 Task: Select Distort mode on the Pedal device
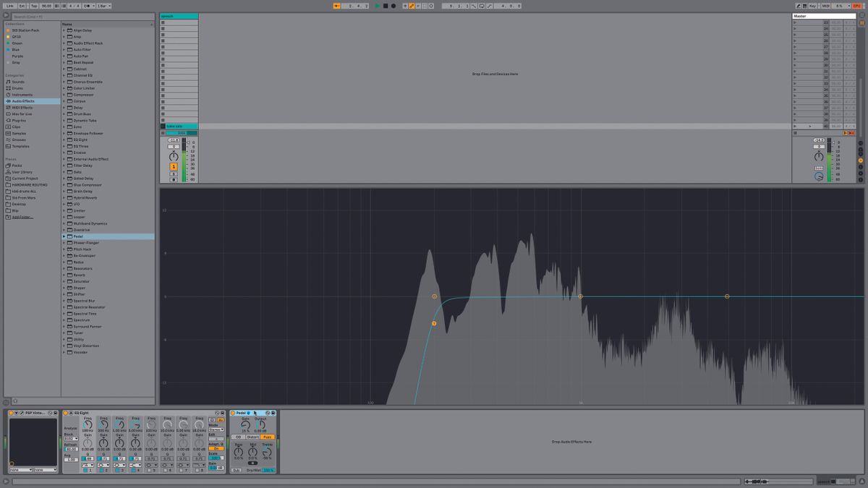252,437
